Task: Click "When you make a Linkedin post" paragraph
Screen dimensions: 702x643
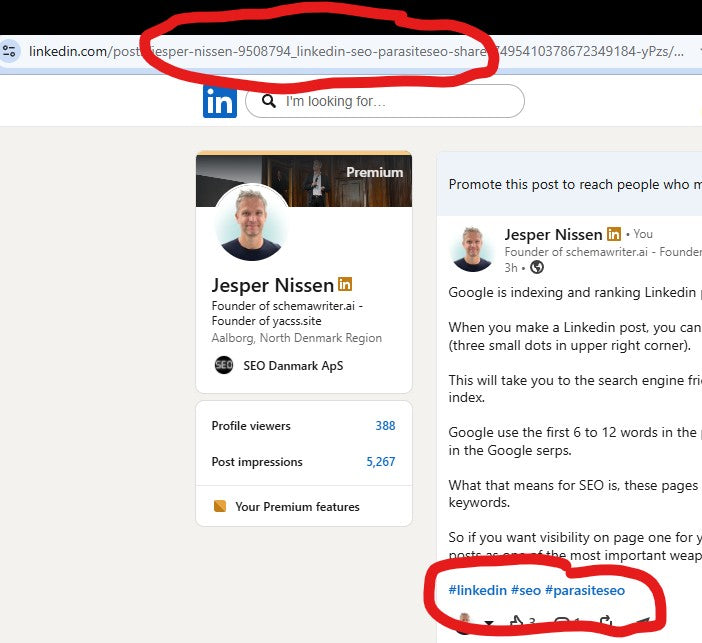Action: 575,336
